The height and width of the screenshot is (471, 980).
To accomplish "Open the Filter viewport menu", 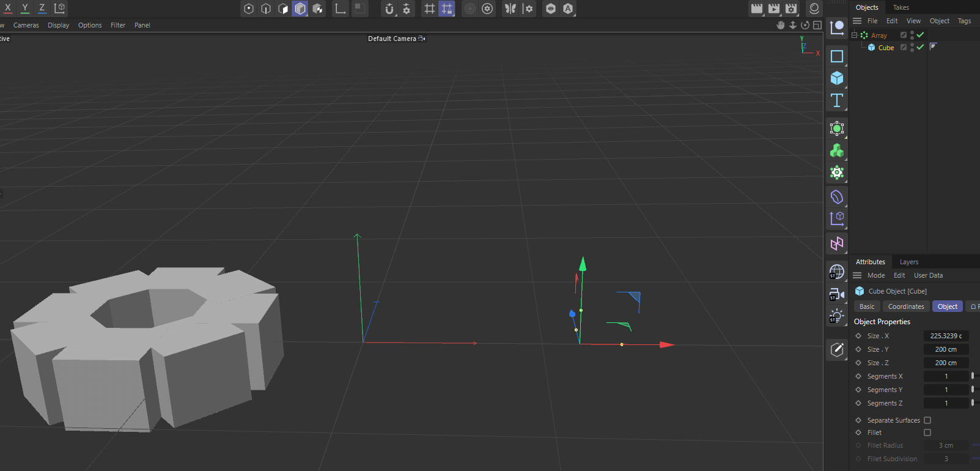I will pyautogui.click(x=118, y=25).
